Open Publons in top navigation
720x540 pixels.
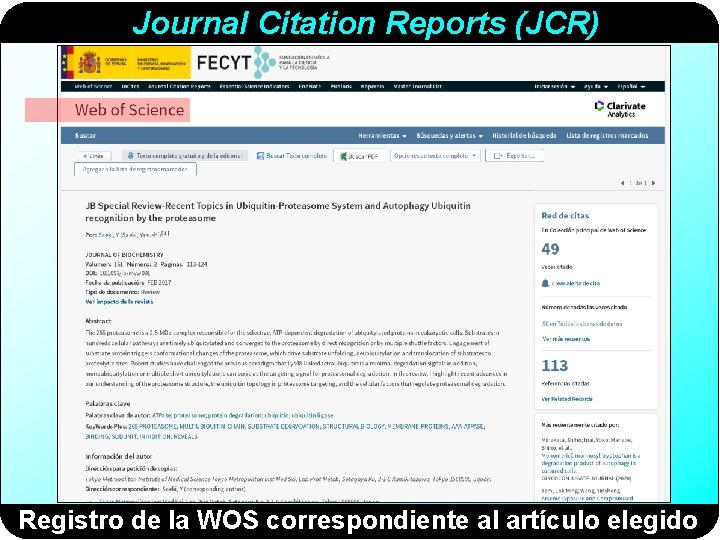pyautogui.click(x=341, y=86)
